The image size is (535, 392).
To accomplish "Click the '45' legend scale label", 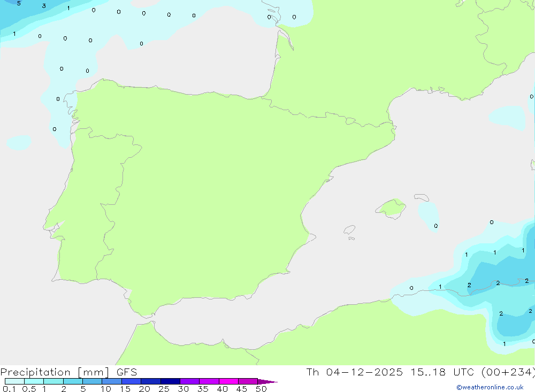I will point(242,389).
